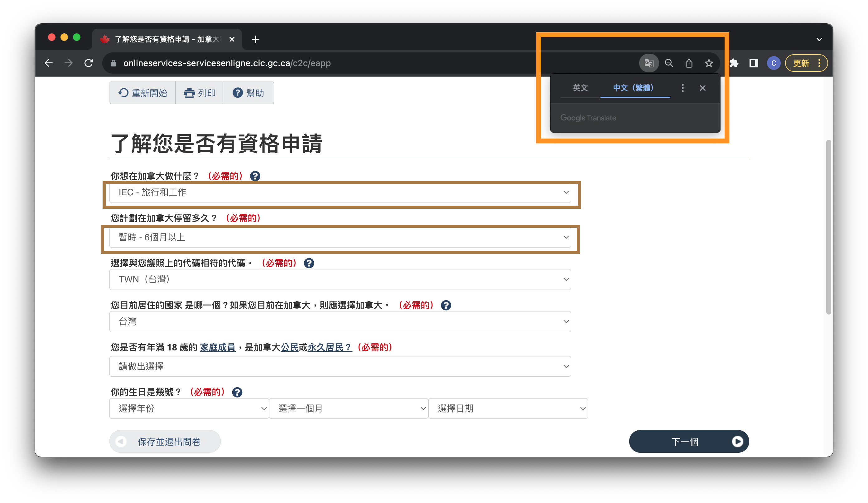Follow the 家庭成員 link
Screen dimensions: 868x503
coord(217,348)
